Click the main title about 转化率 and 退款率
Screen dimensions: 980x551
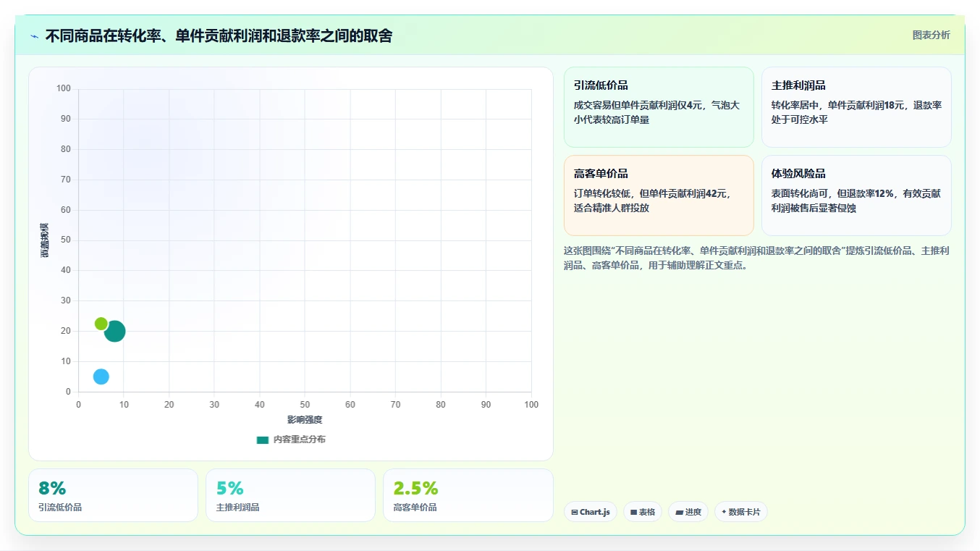(219, 35)
